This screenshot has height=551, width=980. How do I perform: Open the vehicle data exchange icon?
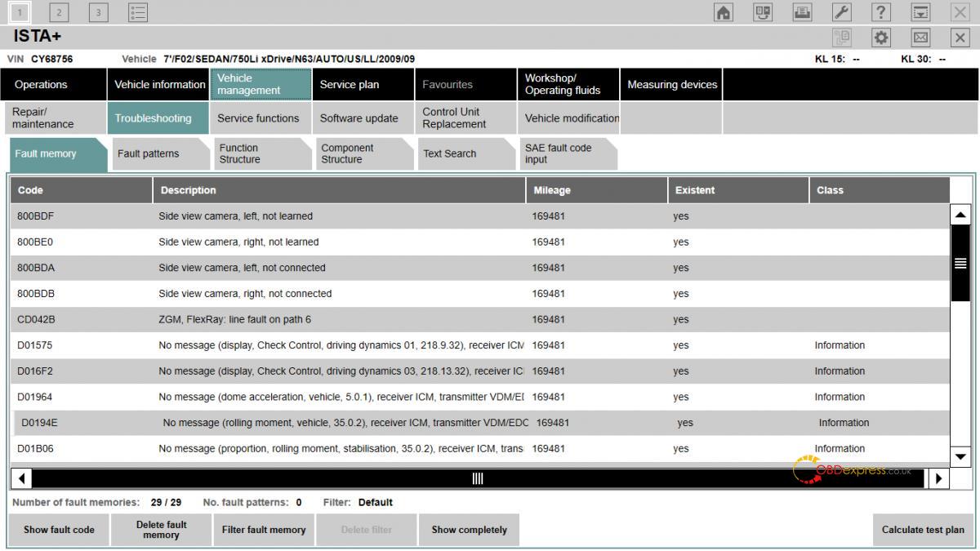pos(763,12)
